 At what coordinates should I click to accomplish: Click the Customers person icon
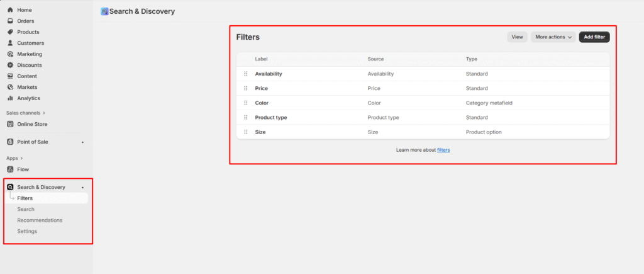click(10, 43)
